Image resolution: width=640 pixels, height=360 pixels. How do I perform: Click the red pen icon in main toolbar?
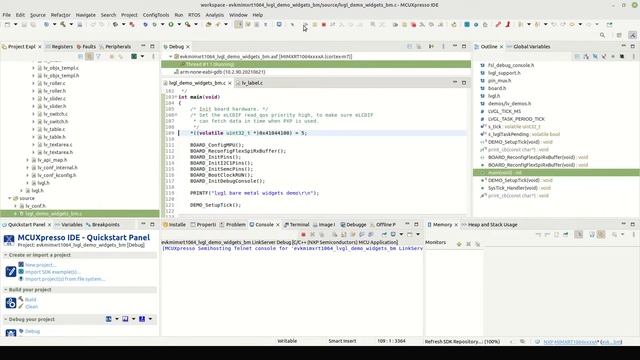point(498,24)
